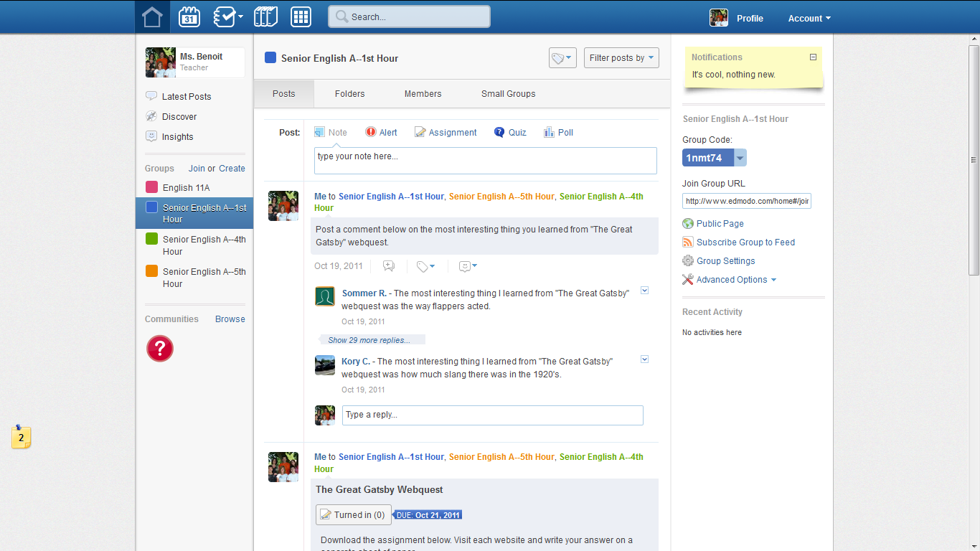
Task: Open options arrow on Kory C. reply
Action: point(644,359)
